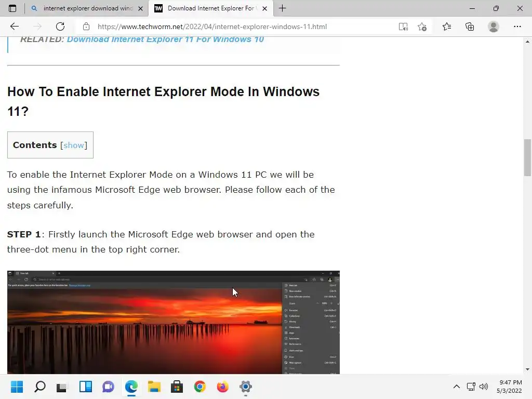Click the How To Enable Internet Explorer Mode heading

tap(163, 101)
